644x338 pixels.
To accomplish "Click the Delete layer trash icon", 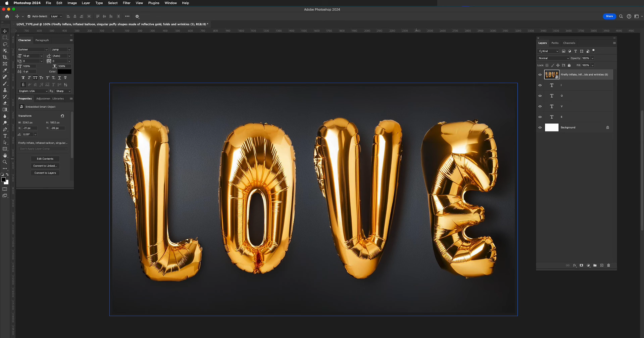I will point(608,265).
